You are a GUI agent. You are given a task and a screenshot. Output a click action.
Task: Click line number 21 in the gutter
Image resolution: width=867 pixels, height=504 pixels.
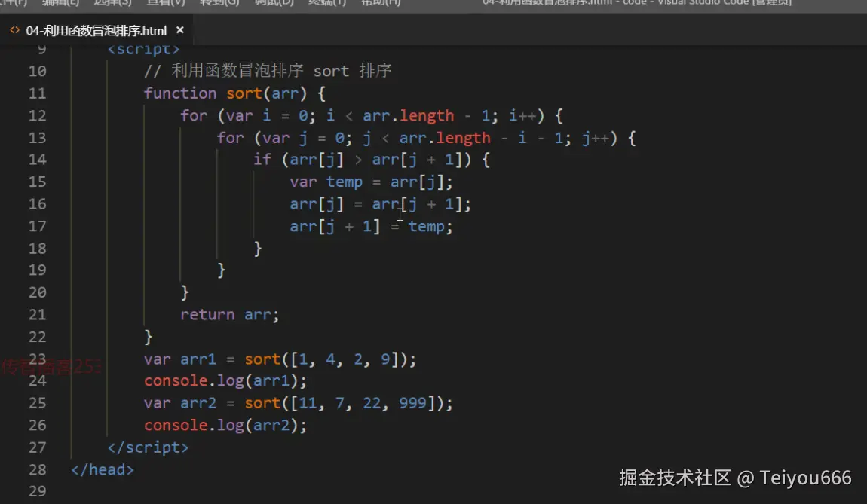37,314
